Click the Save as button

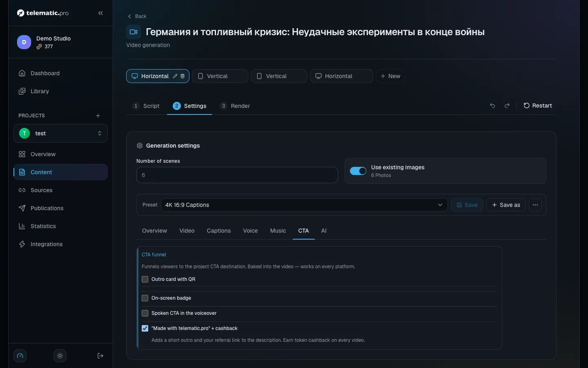506,205
